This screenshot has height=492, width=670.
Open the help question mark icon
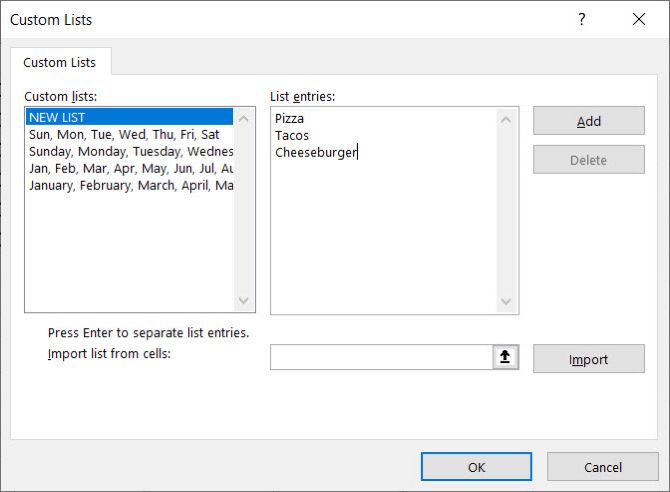582,19
